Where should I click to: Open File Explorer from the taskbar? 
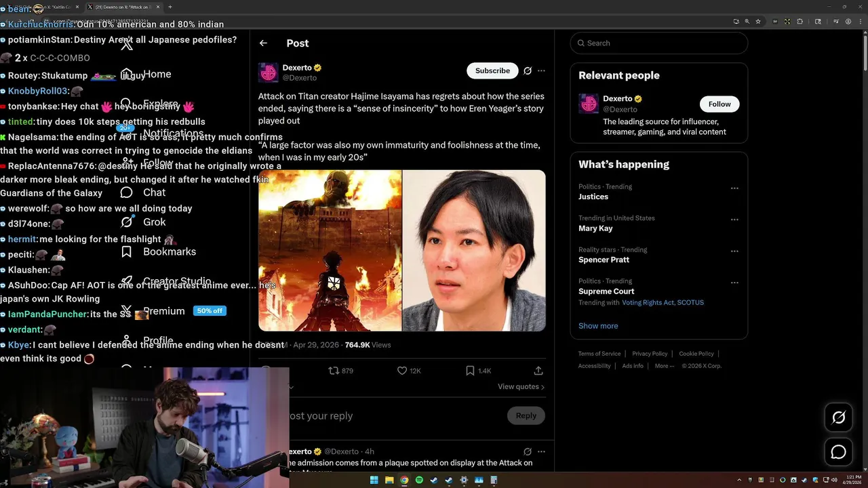[x=389, y=480]
